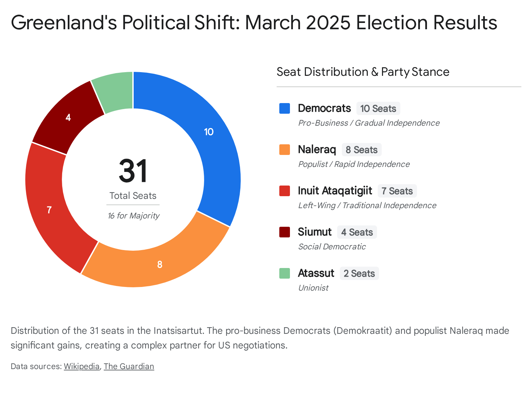Click the 31 Total Seats center number

pyautogui.click(x=133, y=171)
